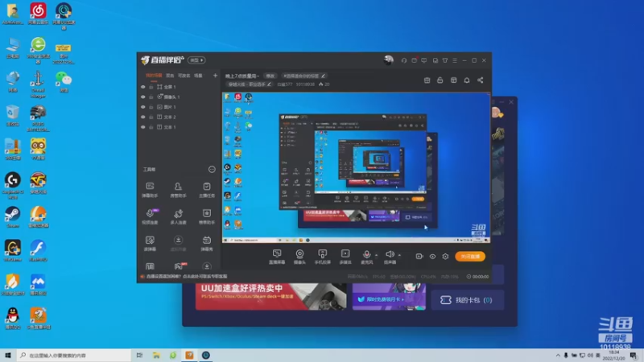
Task: Add a new scene with plus button
Action: coord(215,76)
